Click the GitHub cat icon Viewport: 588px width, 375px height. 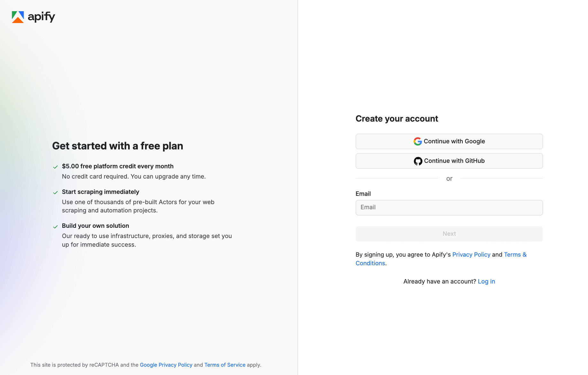(x=418, y=161)
